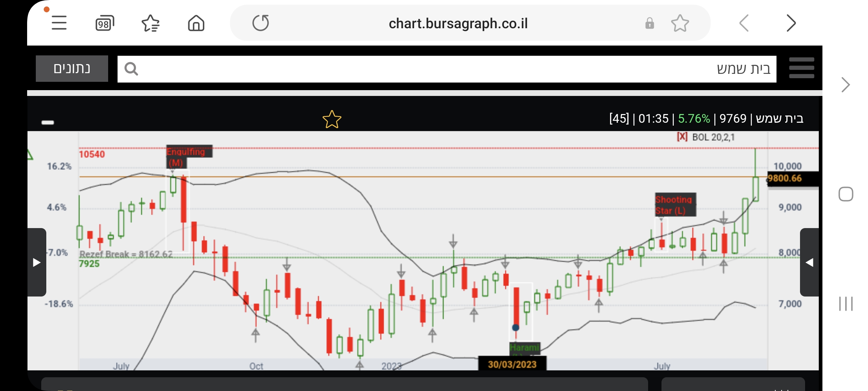
Task: Bookmark page using address bar star
Action: pyautogui.click(x=680, y=23)
